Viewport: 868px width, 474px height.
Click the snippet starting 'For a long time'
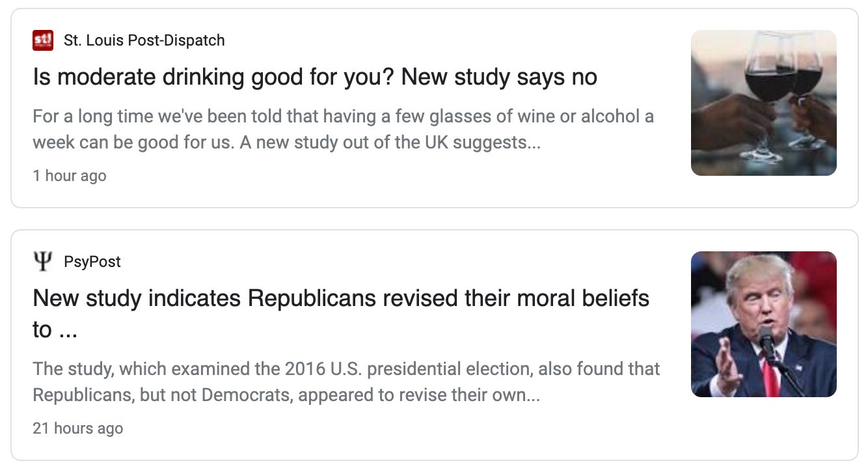[x=343, y=117]
